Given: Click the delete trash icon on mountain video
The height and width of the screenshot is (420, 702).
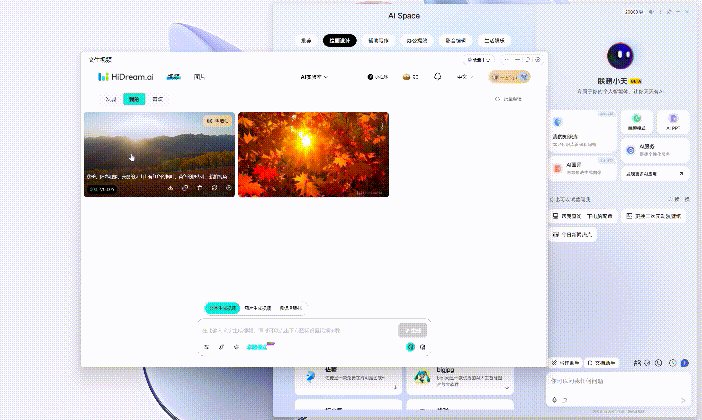Looking at the screenshot, I should click(x=200, y=188).
